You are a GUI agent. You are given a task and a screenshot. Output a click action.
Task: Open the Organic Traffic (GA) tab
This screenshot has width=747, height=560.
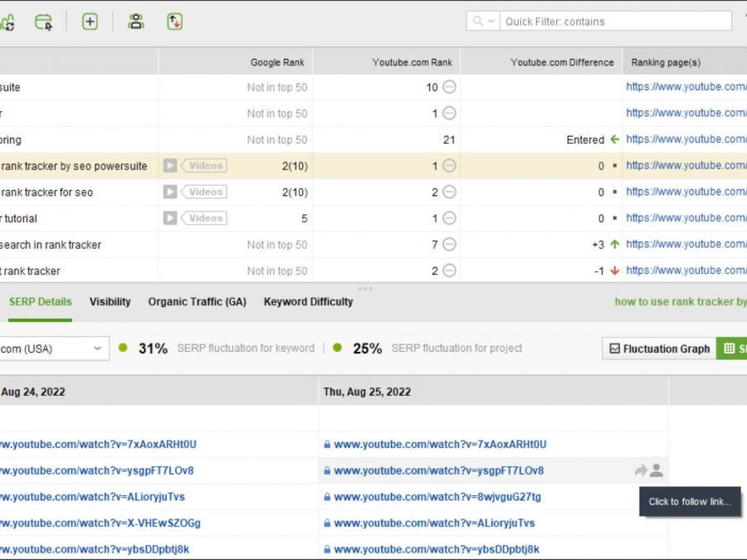tap(197, 302)
